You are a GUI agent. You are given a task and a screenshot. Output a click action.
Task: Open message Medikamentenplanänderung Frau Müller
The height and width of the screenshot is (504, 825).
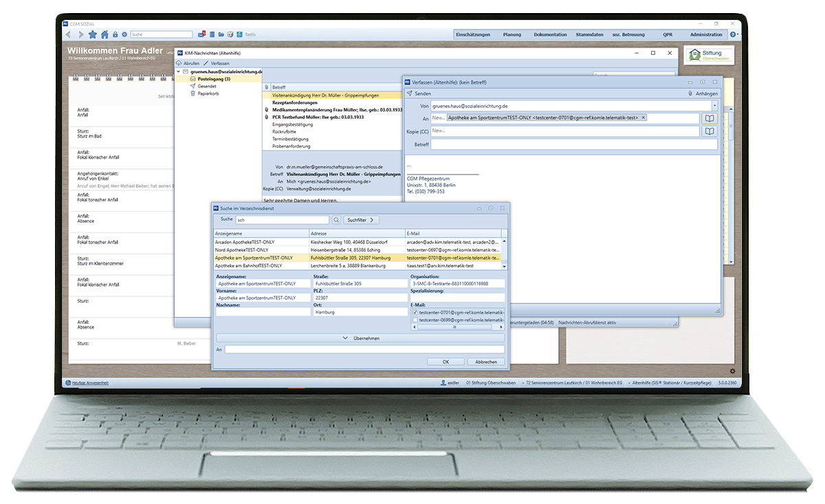click(337, 109)
